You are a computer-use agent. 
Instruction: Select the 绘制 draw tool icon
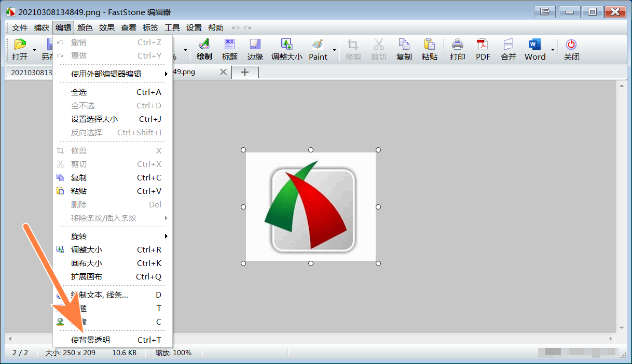click(204, 50)
